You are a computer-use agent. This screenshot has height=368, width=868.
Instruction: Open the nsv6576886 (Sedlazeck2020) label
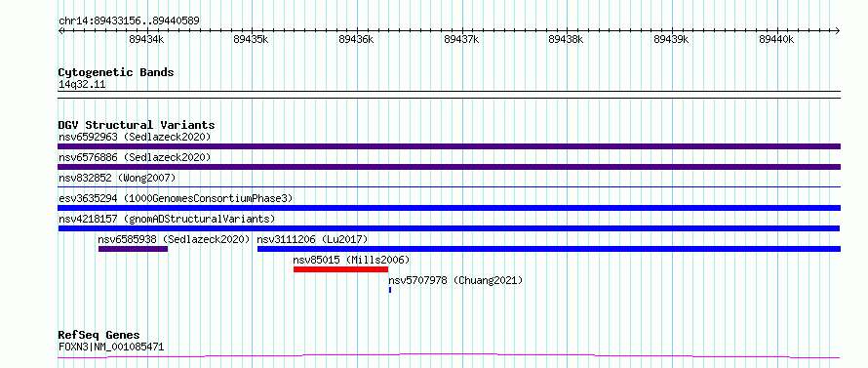click(x=135, y=157)
